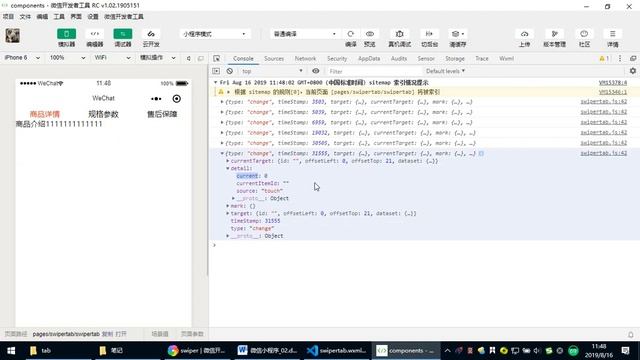Click the mini-program more (three dots) capsule button
Screen dimensions: 640x360
click(156, 99)
